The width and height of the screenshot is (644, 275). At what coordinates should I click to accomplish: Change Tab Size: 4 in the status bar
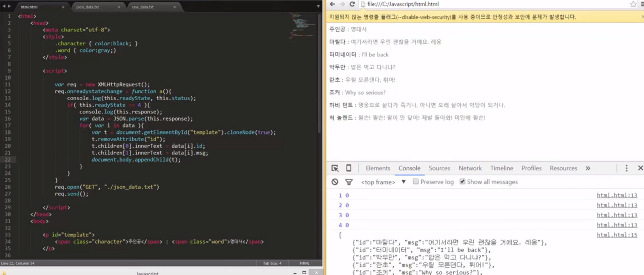tap(272, 263)
